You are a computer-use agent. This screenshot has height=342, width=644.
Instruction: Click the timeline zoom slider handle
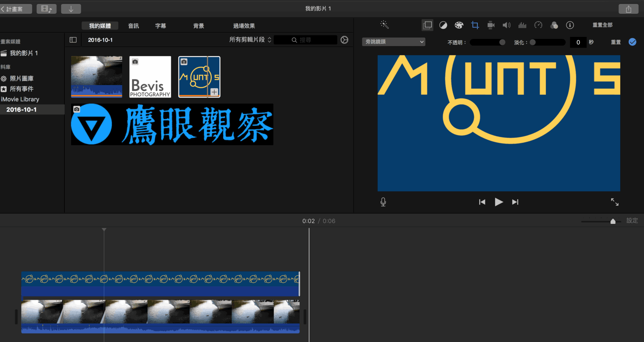[x=613, y=221]
